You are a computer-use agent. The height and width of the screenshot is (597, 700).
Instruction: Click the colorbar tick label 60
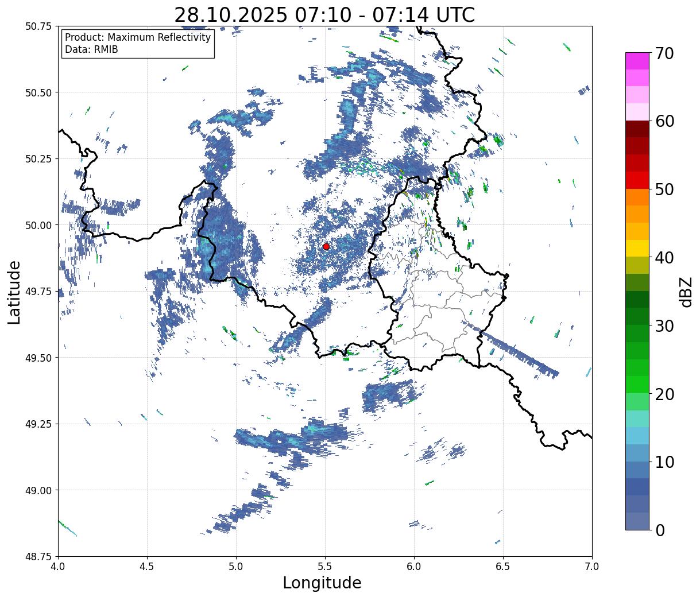tap(664, 121)
